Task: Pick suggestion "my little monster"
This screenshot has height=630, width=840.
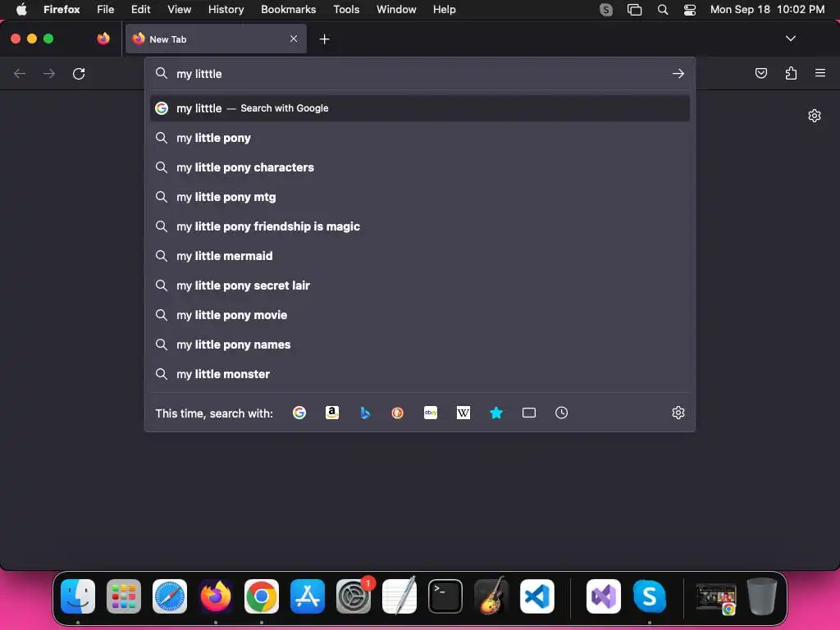Action: pos(419,374)
